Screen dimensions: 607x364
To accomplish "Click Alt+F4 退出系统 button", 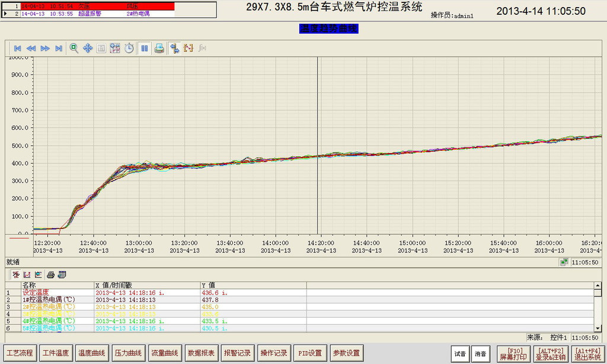I will click(x=588, y=353).
